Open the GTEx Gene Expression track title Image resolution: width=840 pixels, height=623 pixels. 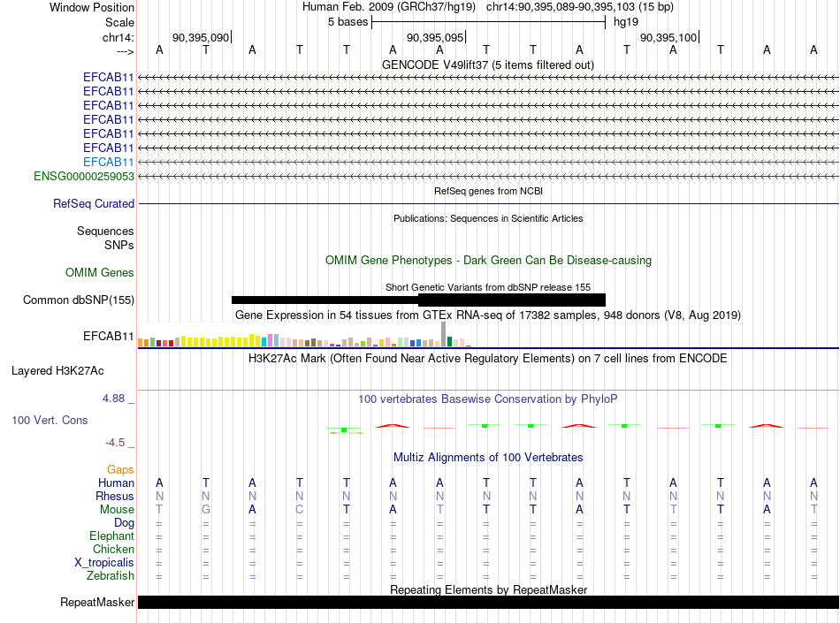click(x=487, y=315)
